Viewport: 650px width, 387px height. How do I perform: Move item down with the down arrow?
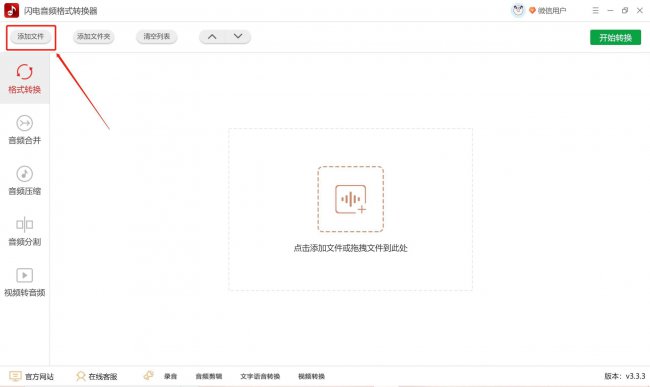(238, 36)
